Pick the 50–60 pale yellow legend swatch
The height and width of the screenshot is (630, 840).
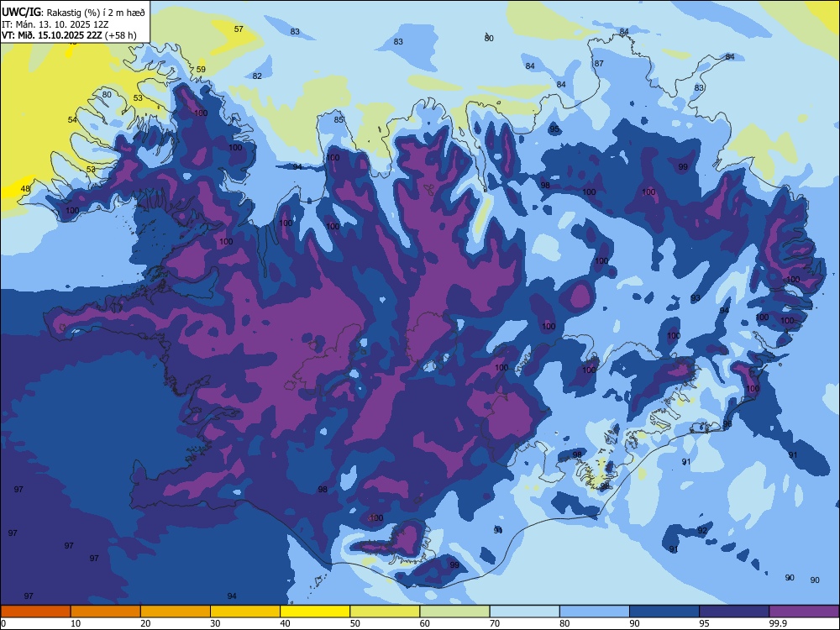tap(385, 612)
